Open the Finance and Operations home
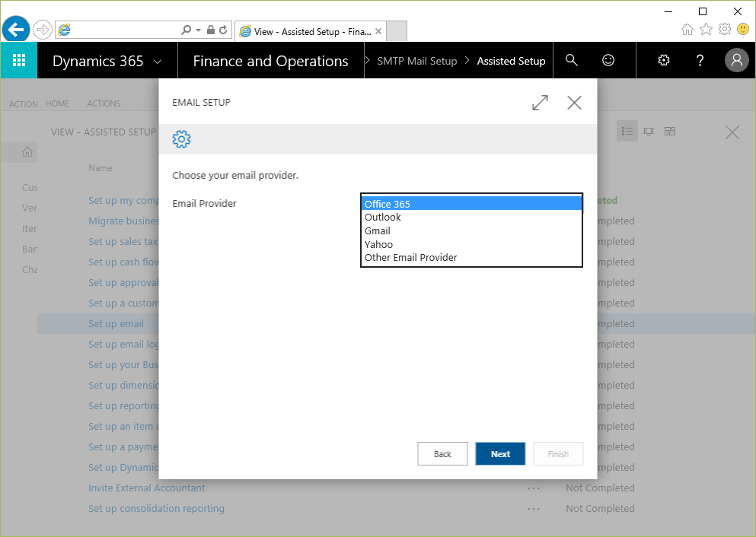756x537 pixels. coord(270,61)
